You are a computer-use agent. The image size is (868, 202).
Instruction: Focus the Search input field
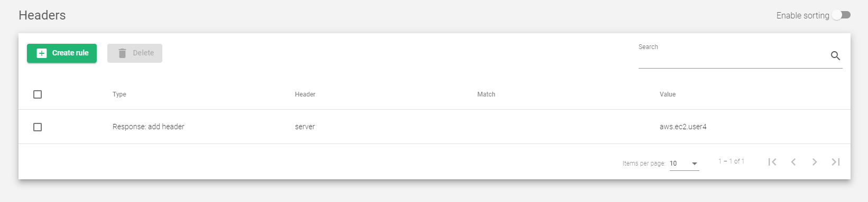click(733, 59)
